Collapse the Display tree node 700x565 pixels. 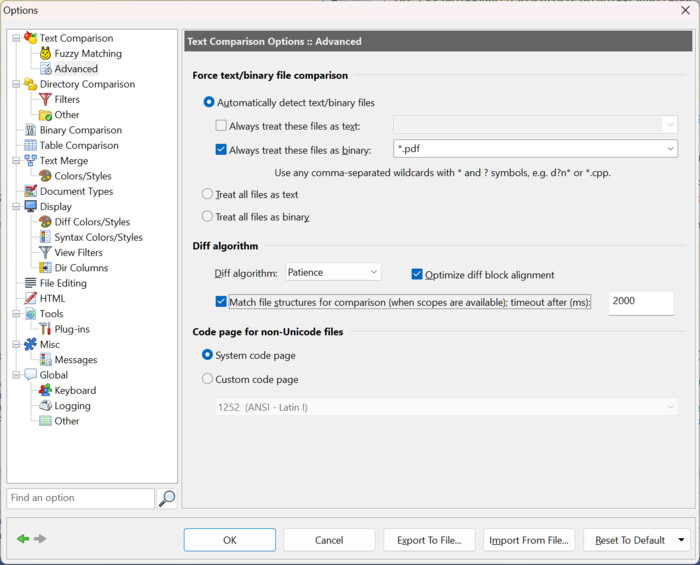pos(16,206)
